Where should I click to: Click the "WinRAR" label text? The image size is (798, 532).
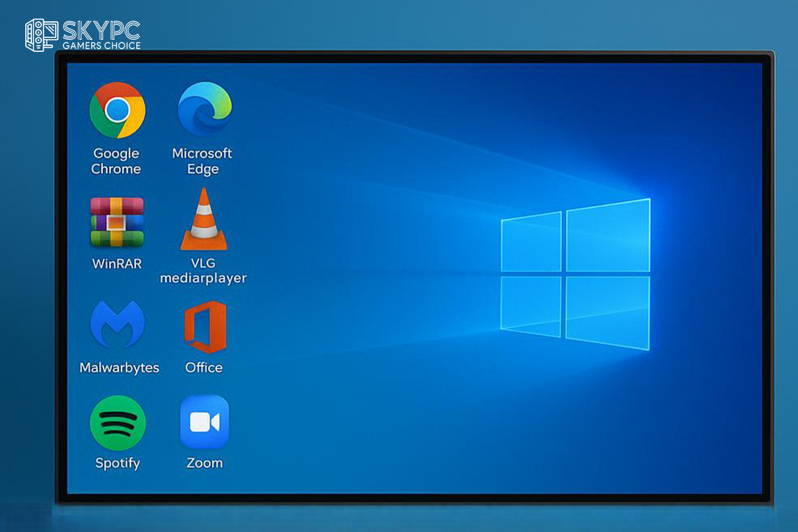[117, 263]
